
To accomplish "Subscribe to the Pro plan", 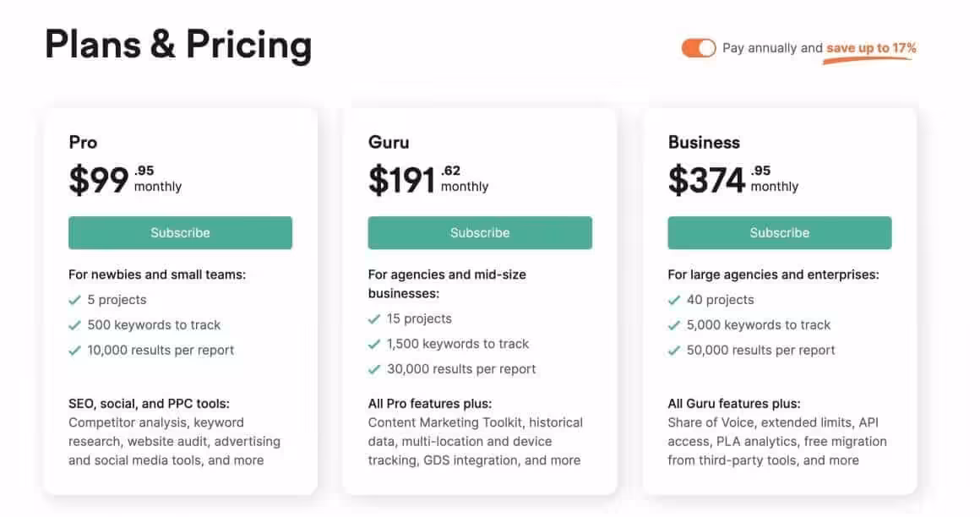I will pos(180,232).
